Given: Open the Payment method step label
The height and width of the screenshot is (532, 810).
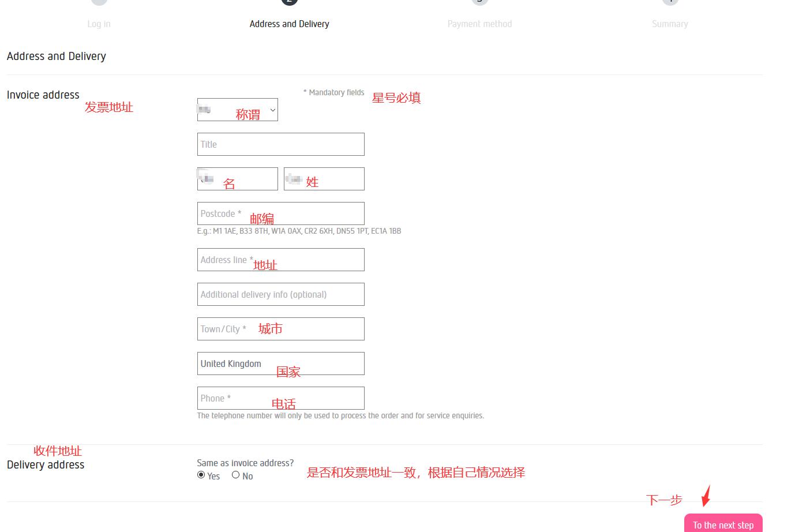Looking at the screenshot, I should [479, 24].
